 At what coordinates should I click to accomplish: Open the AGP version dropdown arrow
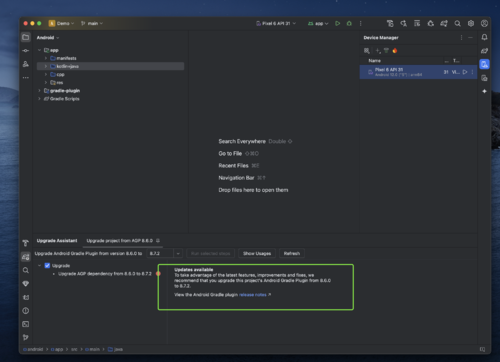178,254
